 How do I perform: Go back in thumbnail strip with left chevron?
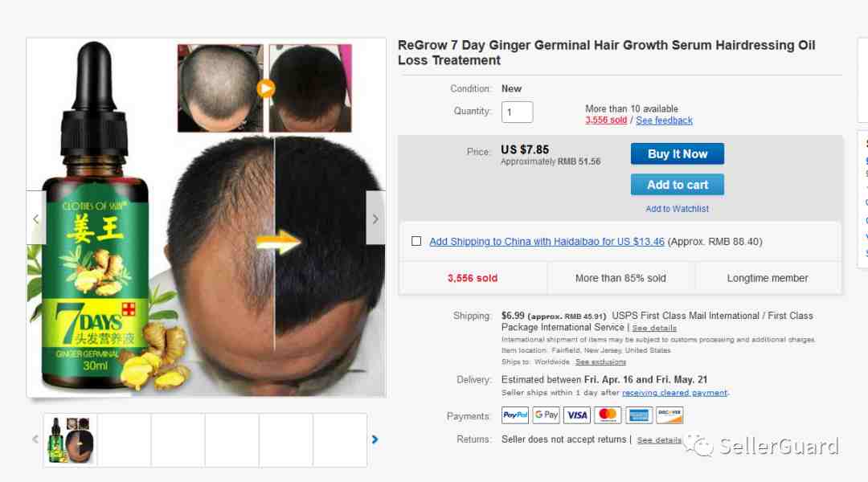[x=35, y=439]
